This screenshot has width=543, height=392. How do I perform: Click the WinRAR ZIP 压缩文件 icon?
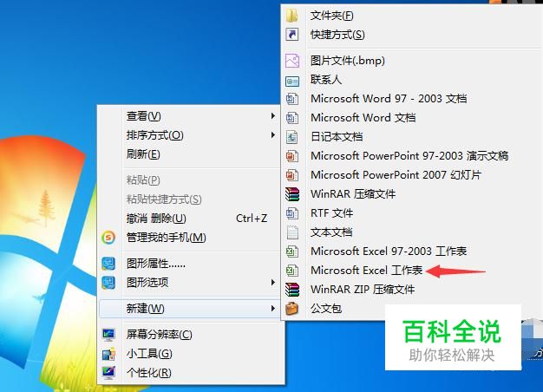pyautogui.click(x=292, y=290)
